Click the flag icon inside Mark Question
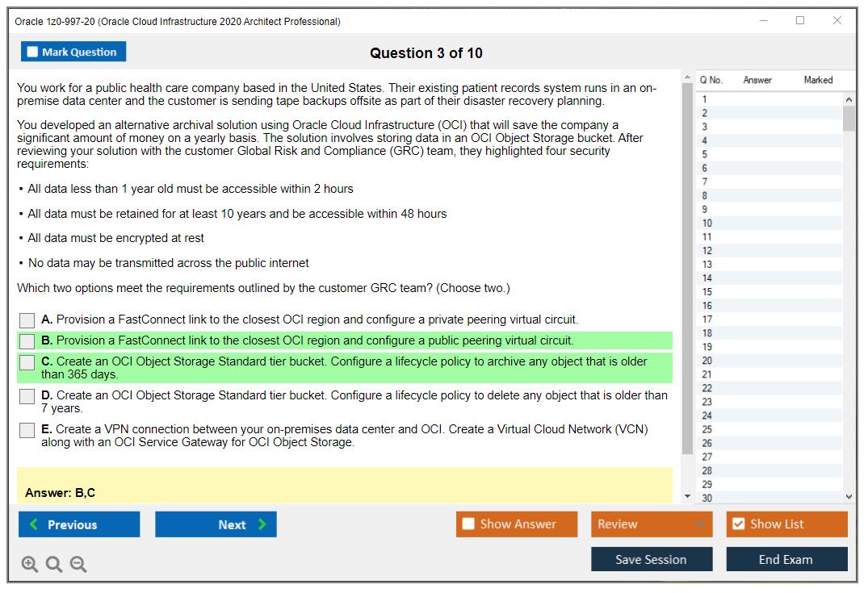Screen dimensions: 868x593 pyautogui.click(x=31, y=51)
